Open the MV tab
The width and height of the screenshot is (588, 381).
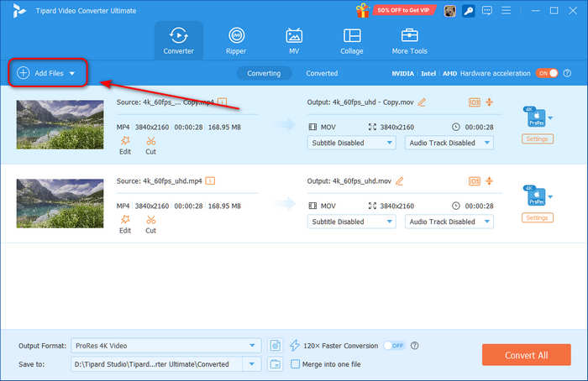pyautogui.click(x=294, y=41)
